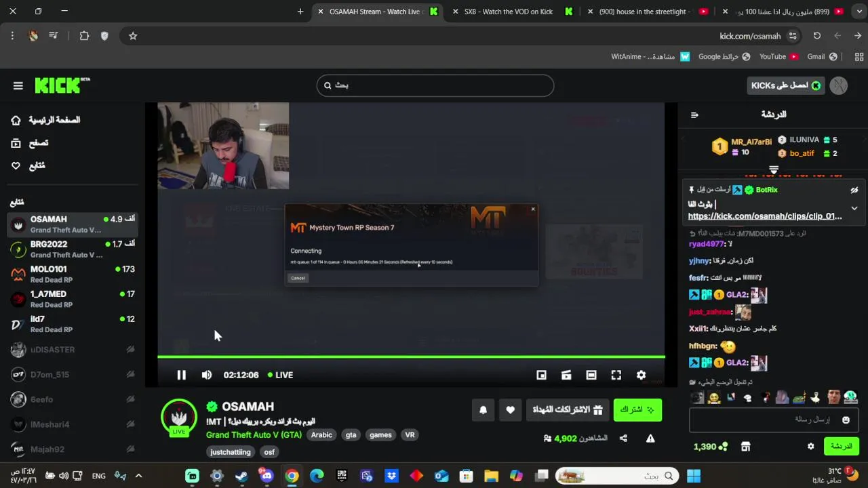Click the gta tag
This screenshot has width=868, height=488.
click(351, 435)
